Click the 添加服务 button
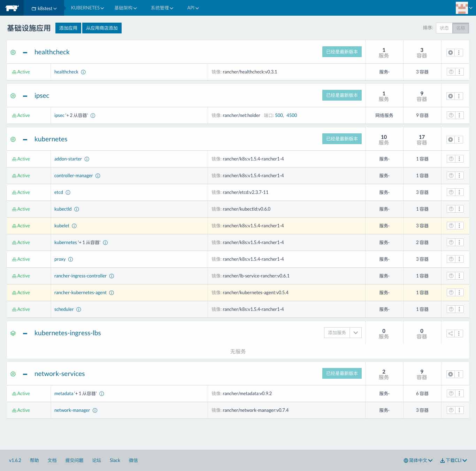The height and width of the screenshot is (471, 476). pos(337,332)
